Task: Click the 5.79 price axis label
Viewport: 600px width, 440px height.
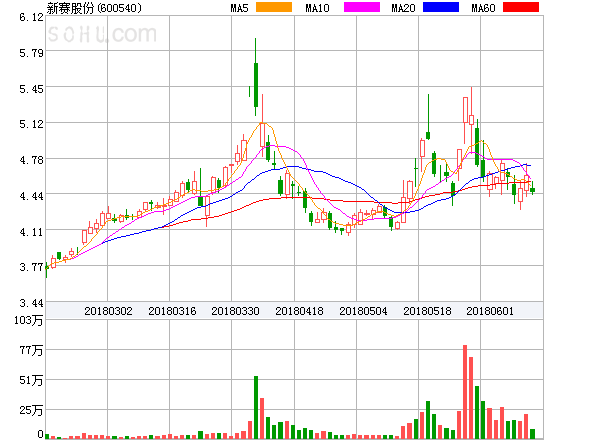Action: click(31, 53)
